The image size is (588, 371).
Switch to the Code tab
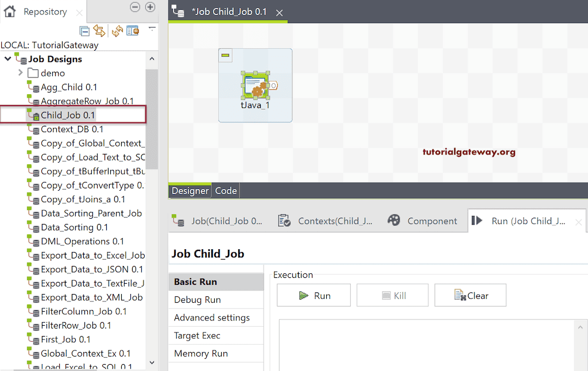coord(225,190)
